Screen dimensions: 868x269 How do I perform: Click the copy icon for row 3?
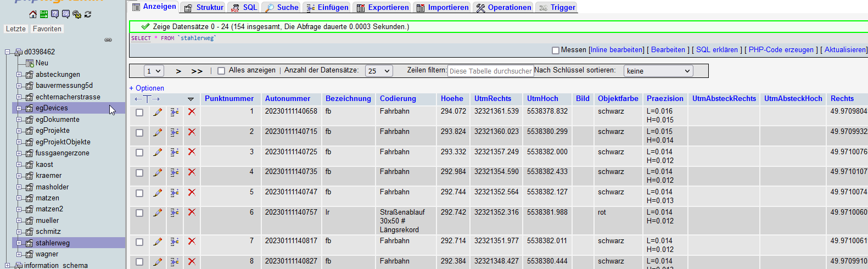[175, 152]
